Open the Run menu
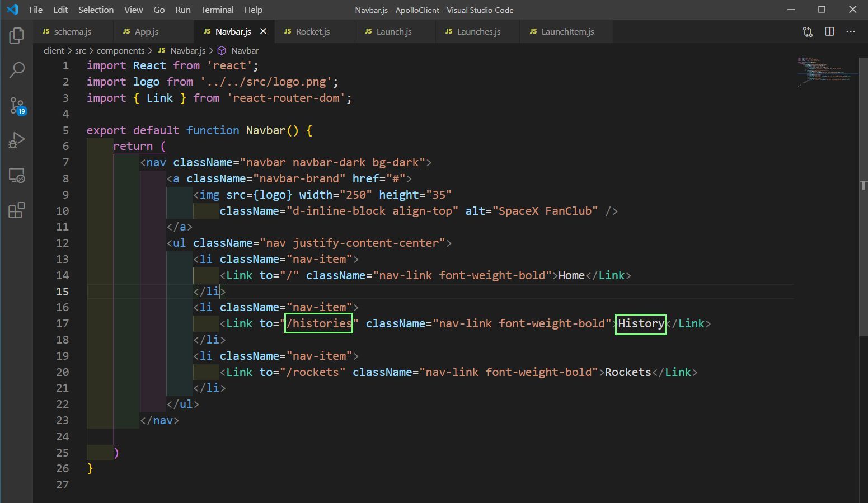The height and width of the screenshot is (503, 868). [183, 10]
